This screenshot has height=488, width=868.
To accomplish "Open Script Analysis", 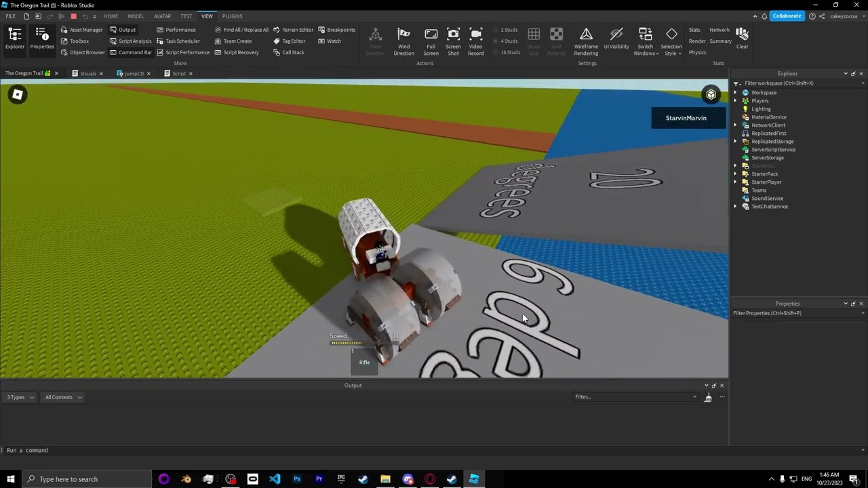I will click(130, 41).
